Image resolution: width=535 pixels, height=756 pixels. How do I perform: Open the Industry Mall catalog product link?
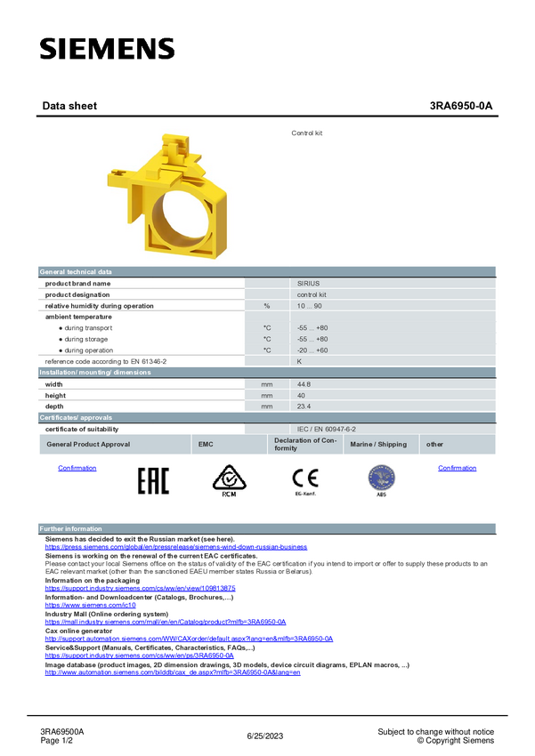pyautogui.click(x=166, y=622)
